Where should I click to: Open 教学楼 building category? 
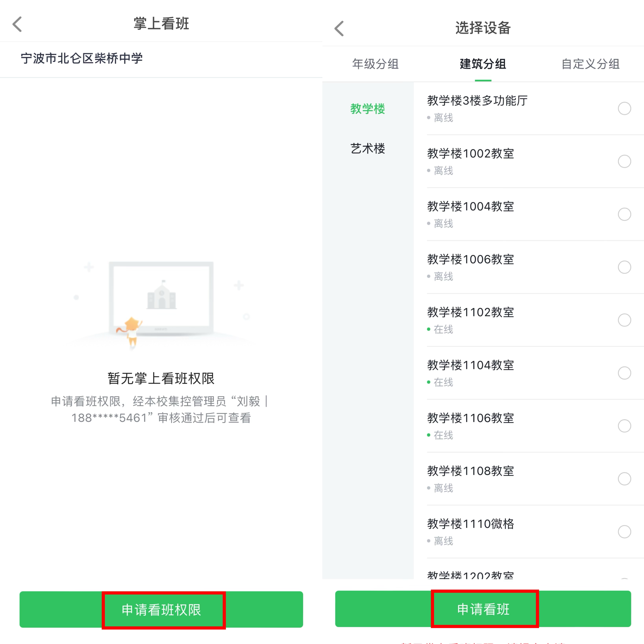click(x=368, y=109)
